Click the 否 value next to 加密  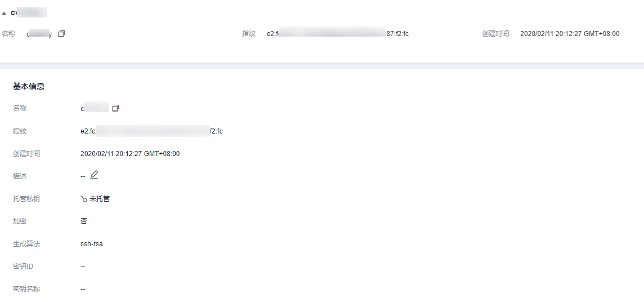click(x=84, y=221)
